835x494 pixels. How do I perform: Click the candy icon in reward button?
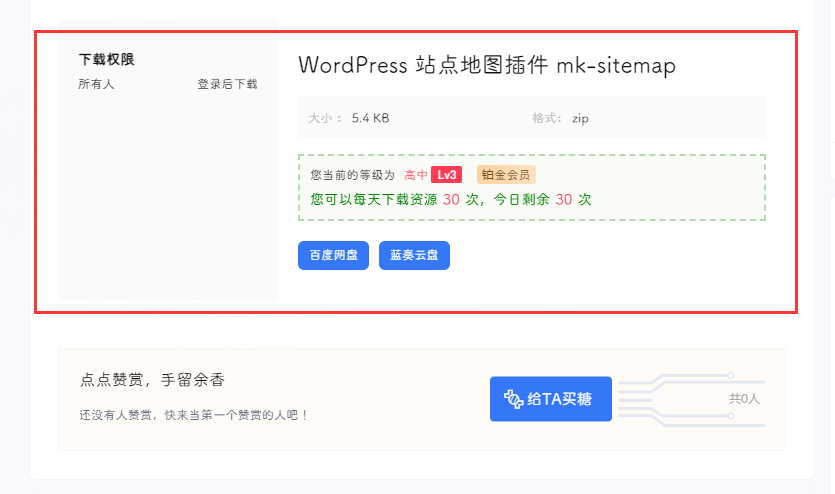513,399
